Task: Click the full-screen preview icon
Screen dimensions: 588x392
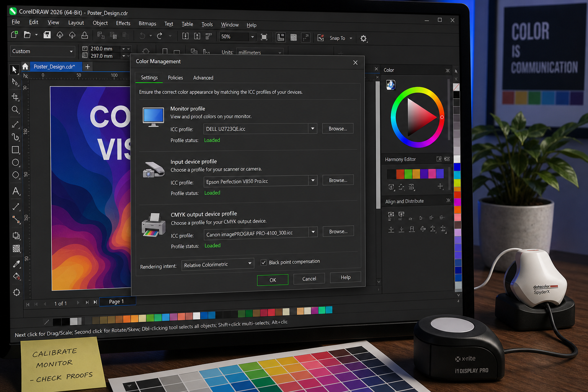Action: pos(264,37)
